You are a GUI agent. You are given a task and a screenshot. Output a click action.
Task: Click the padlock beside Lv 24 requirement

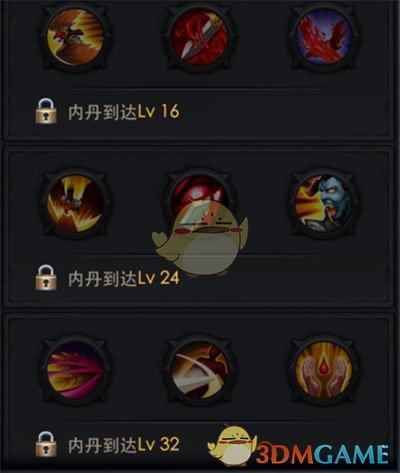(46, 278)
